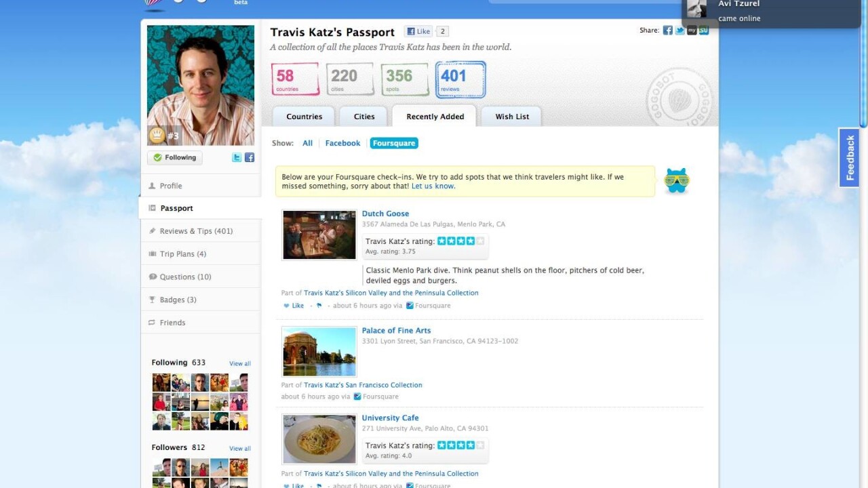Click the blue mascot with sunglasses
Viewport: 868px width, 488px height.
(677, 181)
